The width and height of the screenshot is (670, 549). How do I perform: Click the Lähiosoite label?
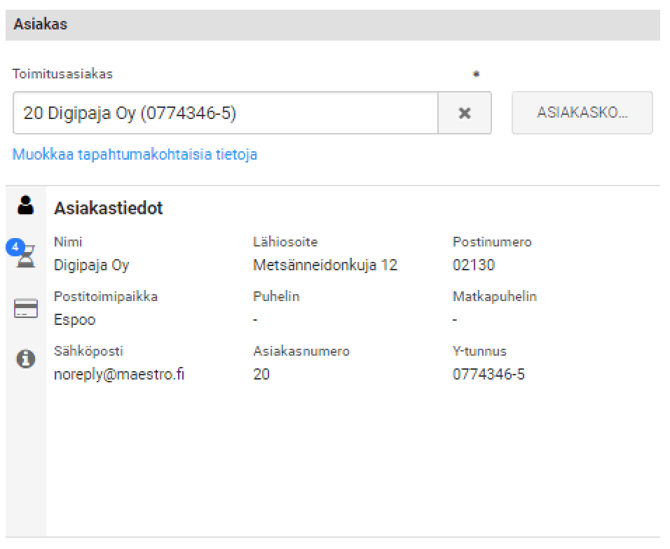pos(285,242)
